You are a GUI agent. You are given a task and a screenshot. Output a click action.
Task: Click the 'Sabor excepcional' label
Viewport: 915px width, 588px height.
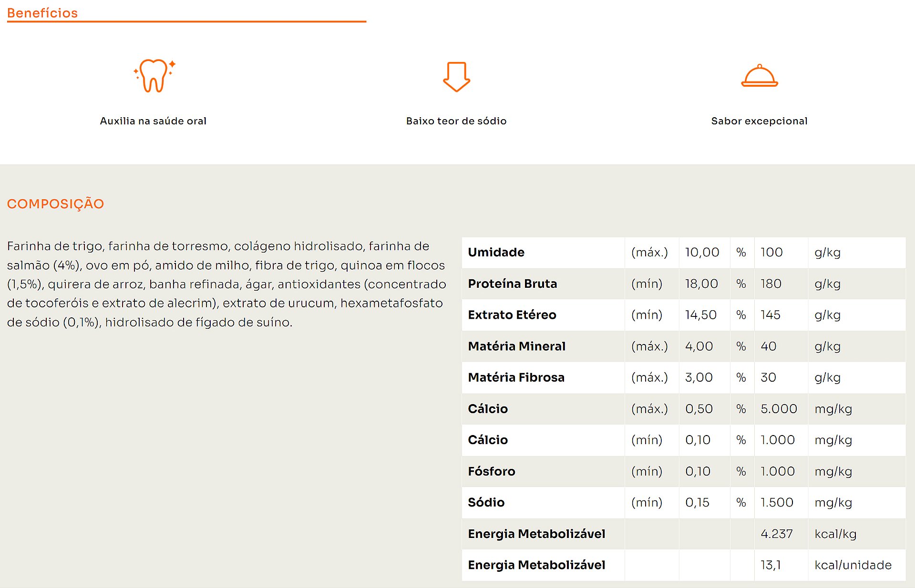[759, 121]
